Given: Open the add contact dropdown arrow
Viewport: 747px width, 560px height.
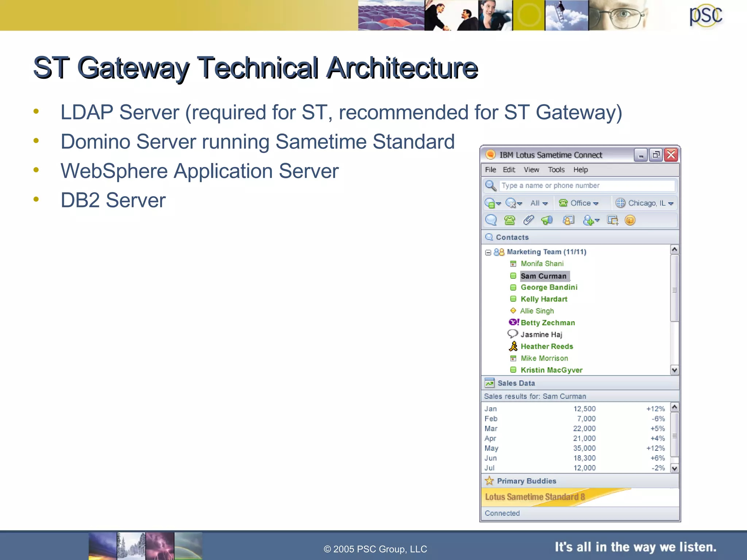Looking at the screenshot, I should click(x=597, y=221).
